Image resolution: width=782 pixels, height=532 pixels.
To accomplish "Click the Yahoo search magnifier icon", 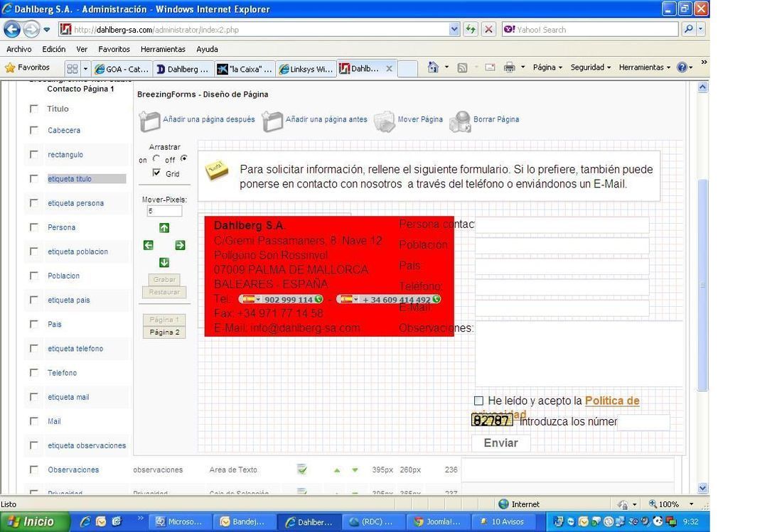I will click(x=688, y=29).
